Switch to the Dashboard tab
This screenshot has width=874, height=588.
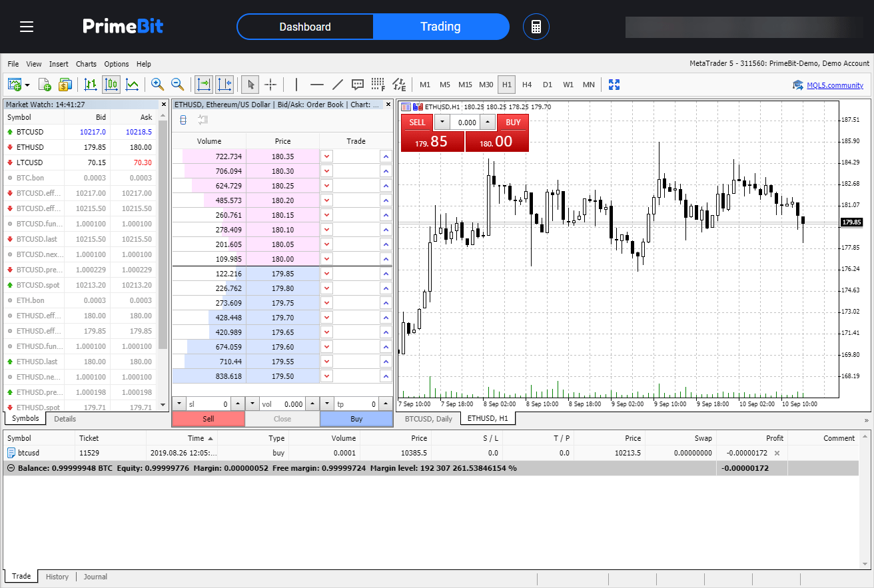305,27
